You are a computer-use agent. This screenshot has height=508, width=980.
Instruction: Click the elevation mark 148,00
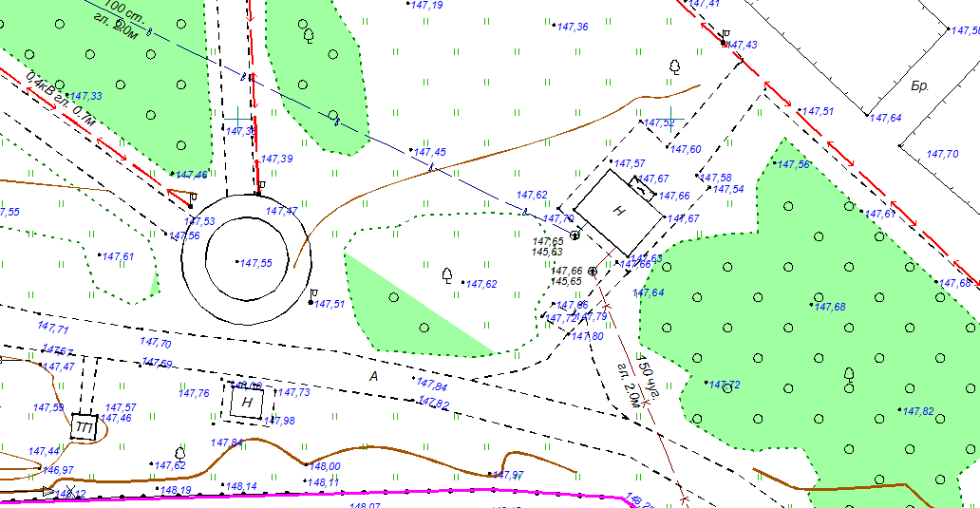[x=325, y=466]
